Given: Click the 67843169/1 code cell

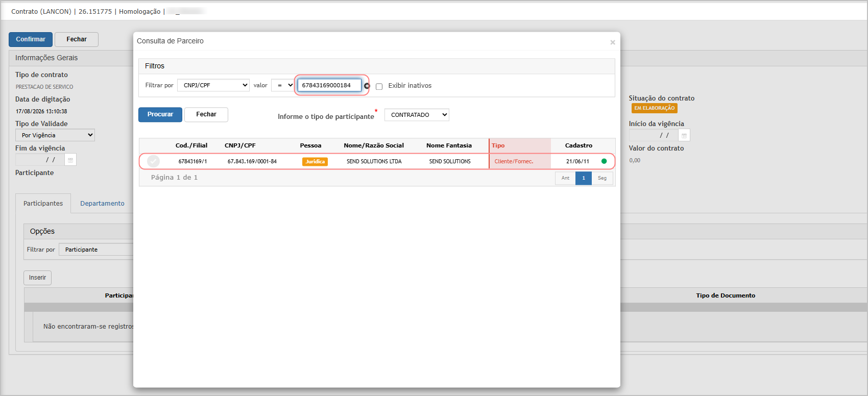Looking at the screenshot, I should [193, 161].
